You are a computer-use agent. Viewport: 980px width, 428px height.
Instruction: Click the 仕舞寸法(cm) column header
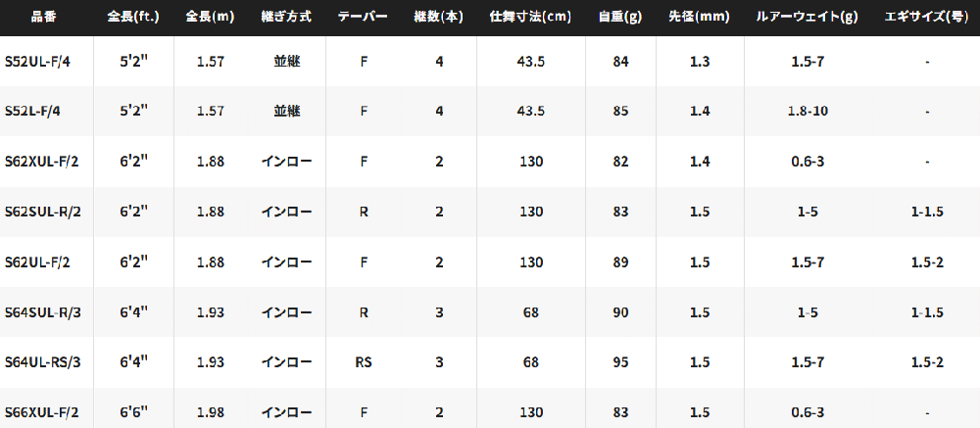coord(530,18)
